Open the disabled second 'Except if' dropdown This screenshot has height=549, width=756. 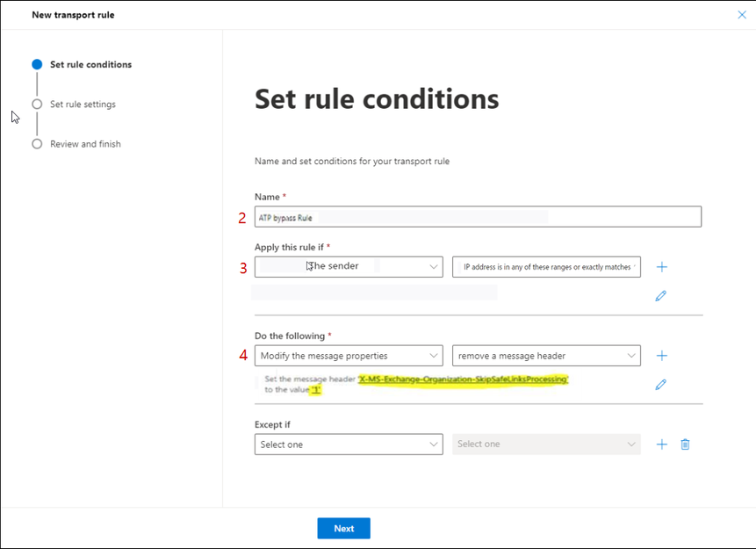click(x=546, y=444)
